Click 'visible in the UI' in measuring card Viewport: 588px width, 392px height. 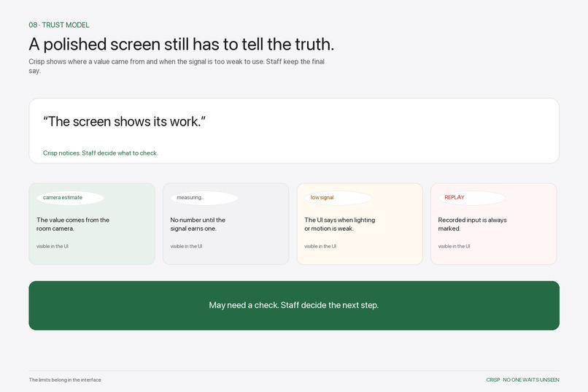click(x=186, y=247)
